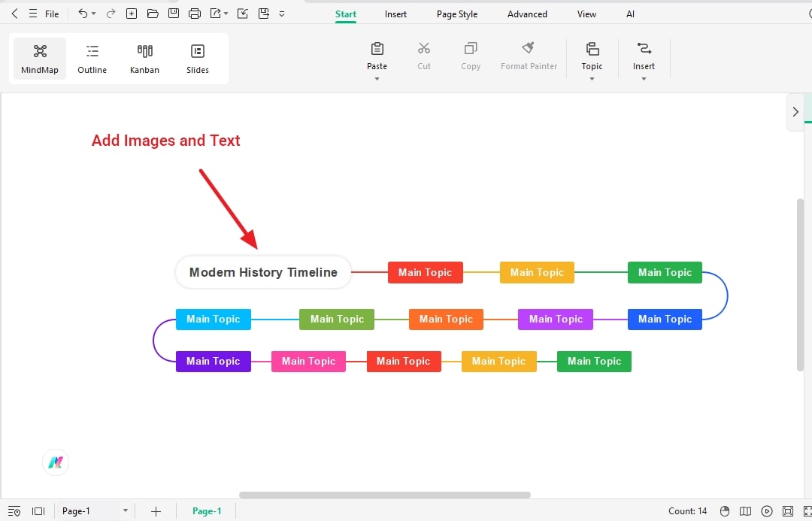Select the Modern History Timeline central topic

[x=263, y=272]
